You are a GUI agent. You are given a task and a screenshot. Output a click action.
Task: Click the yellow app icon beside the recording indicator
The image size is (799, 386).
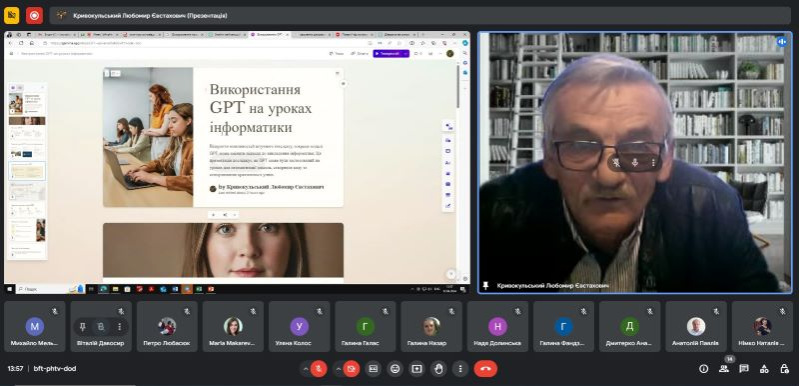pos(11,15)
